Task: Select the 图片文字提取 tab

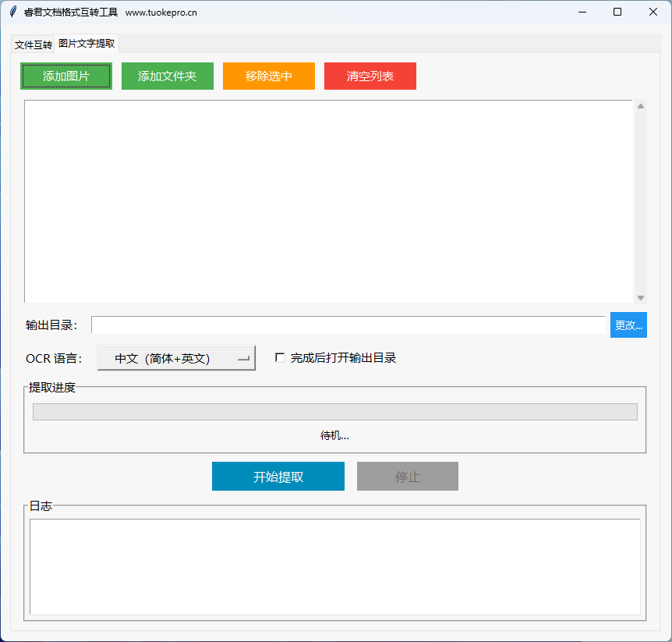Action: coord(87,44)
